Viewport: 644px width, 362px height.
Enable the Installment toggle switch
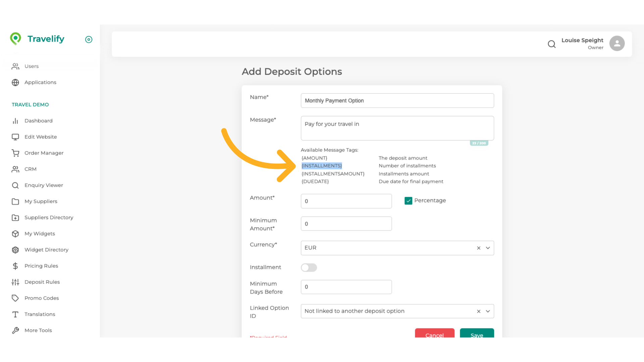point(309,267)
